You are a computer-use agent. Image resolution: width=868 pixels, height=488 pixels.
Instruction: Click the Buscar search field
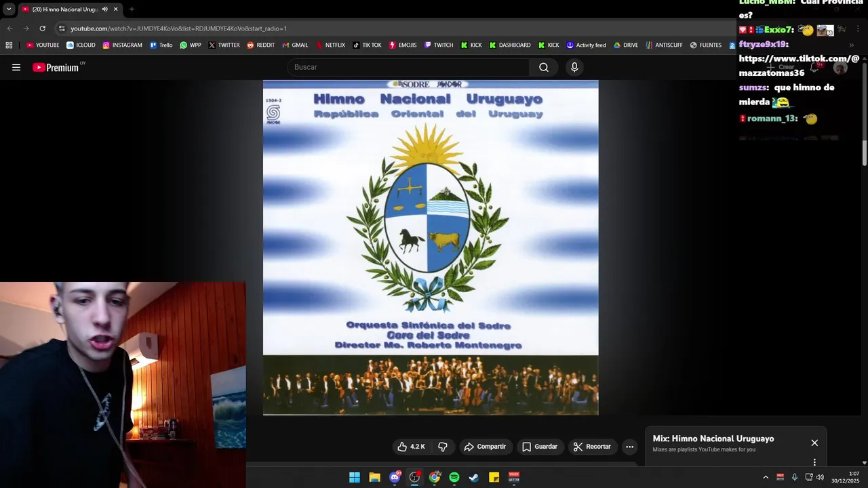[408, 67]
